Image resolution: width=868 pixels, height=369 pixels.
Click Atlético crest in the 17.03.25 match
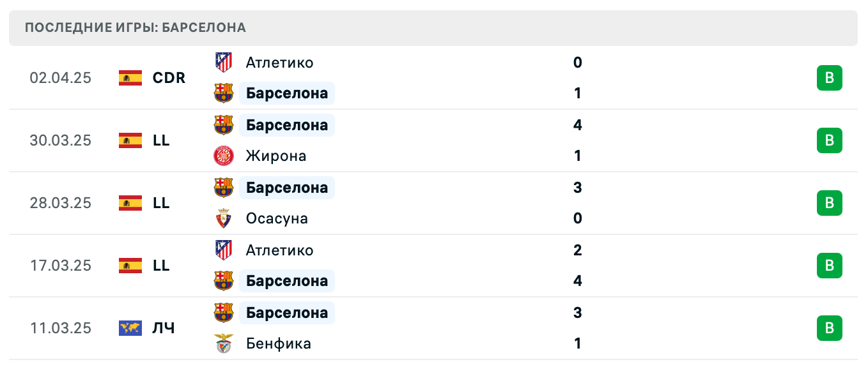[x=224, y=250]
